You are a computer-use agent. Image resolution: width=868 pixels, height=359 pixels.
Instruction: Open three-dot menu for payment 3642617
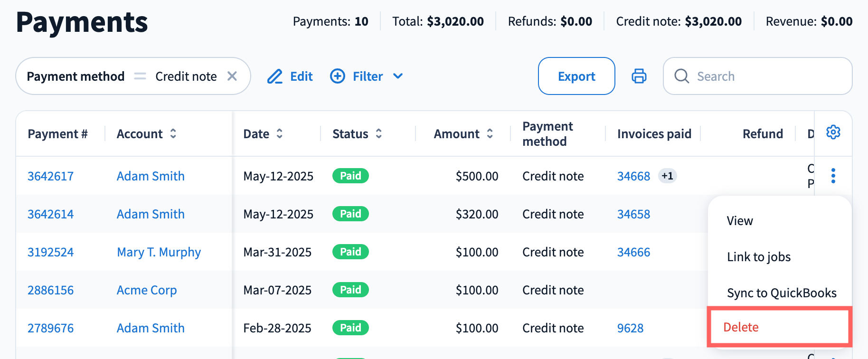click(x=833, y=176)
